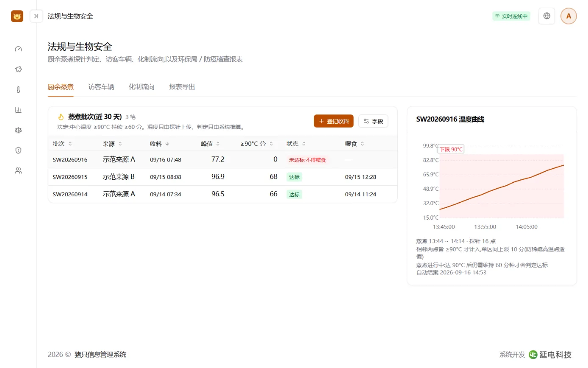
Task: Click the breadcrumb title 法规与生物安全
Action: point(70,16)
